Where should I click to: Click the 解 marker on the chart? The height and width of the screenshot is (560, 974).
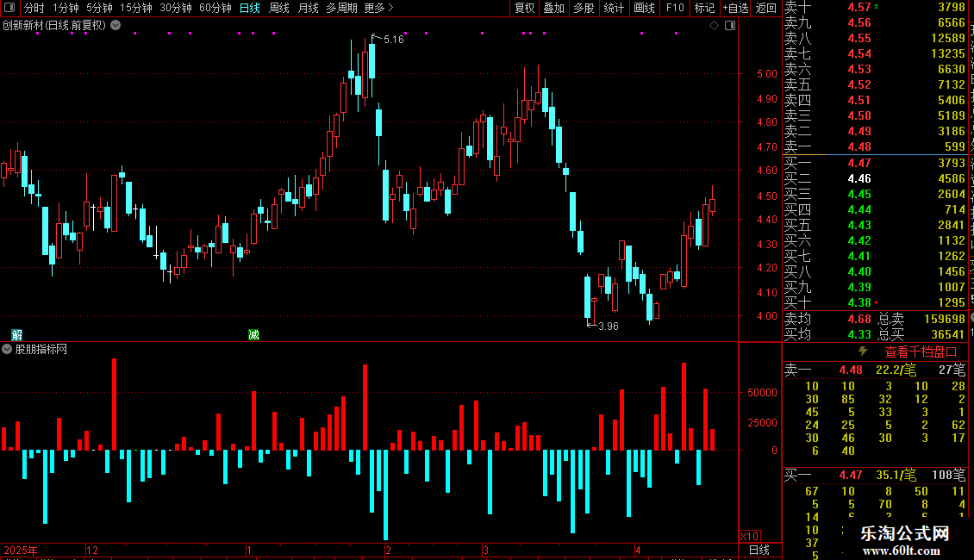tap(16, 335)
